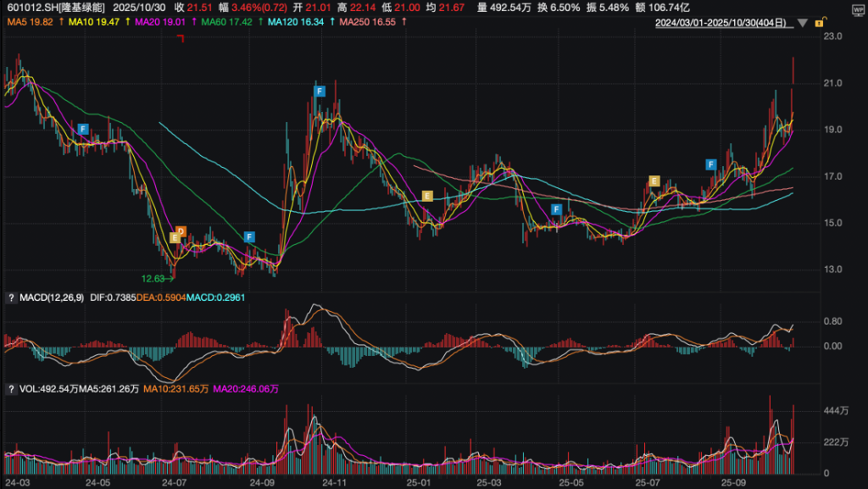The height and width of the screenshot is (489, 868).
Task: Select the MA120 16.34 legend
Action: click(x=296, y=22)
